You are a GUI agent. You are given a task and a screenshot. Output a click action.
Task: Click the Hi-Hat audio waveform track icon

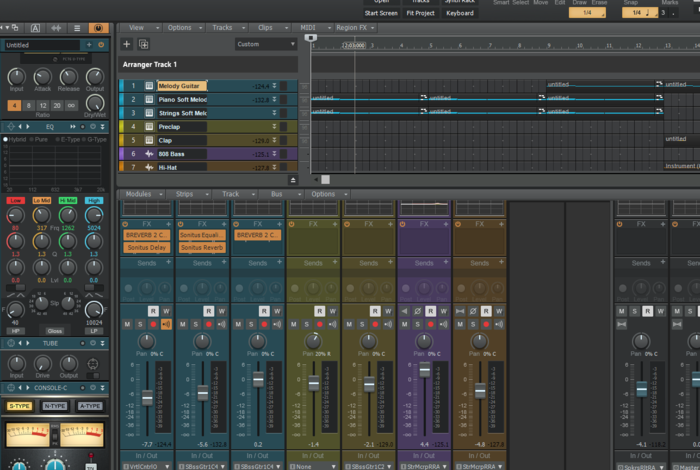pyautogui.click(x=149, y=167)
